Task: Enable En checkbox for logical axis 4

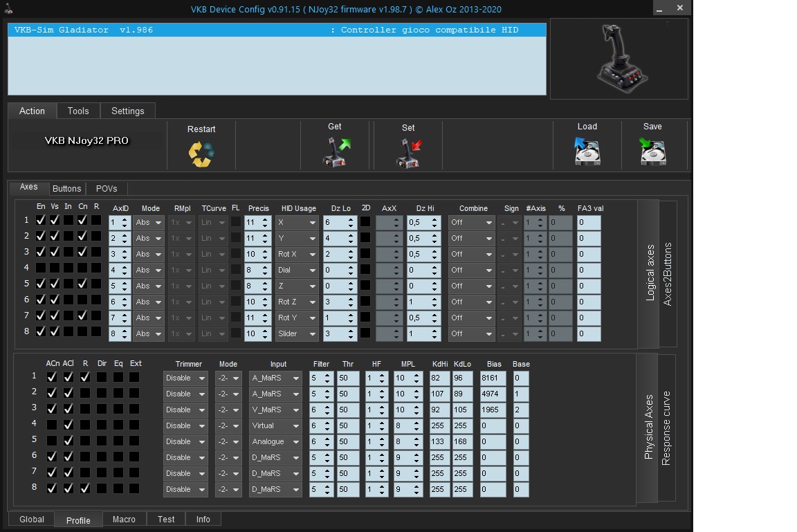Action: click(41, 267)
